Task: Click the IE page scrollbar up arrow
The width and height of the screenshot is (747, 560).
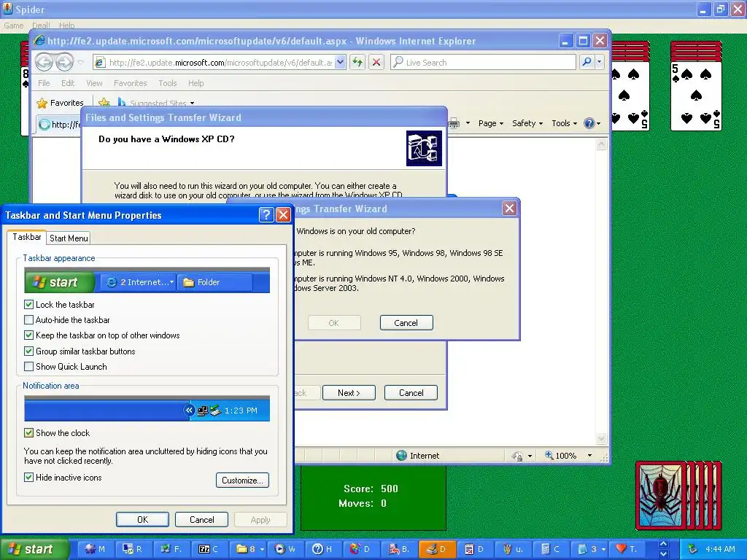Action: point(601,144)
